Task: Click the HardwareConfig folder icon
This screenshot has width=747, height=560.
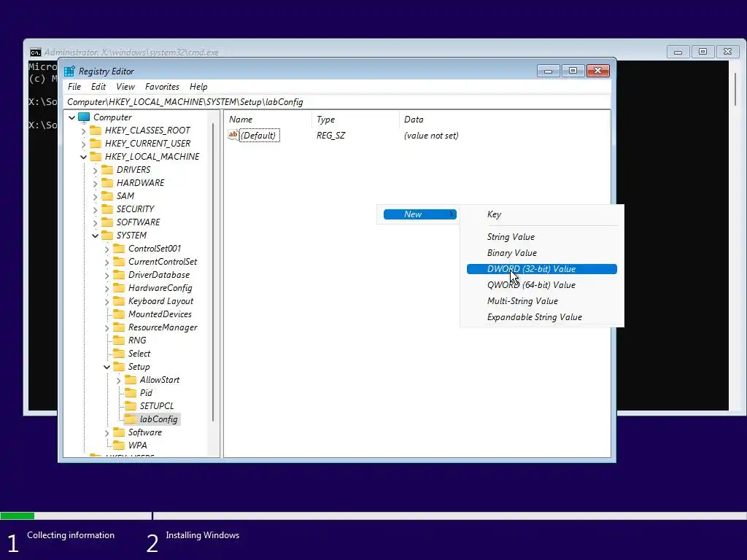Action: click(x=119, y=288)
